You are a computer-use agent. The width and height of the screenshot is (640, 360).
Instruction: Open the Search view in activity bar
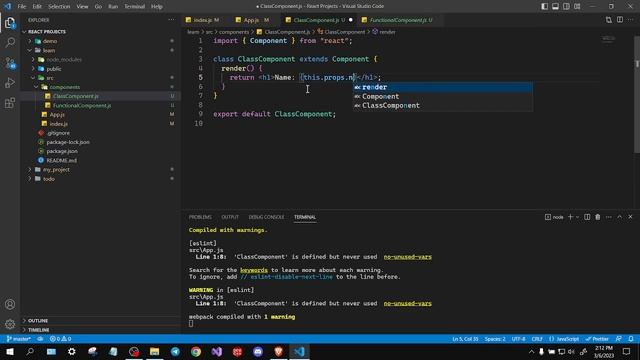point(10,42)
